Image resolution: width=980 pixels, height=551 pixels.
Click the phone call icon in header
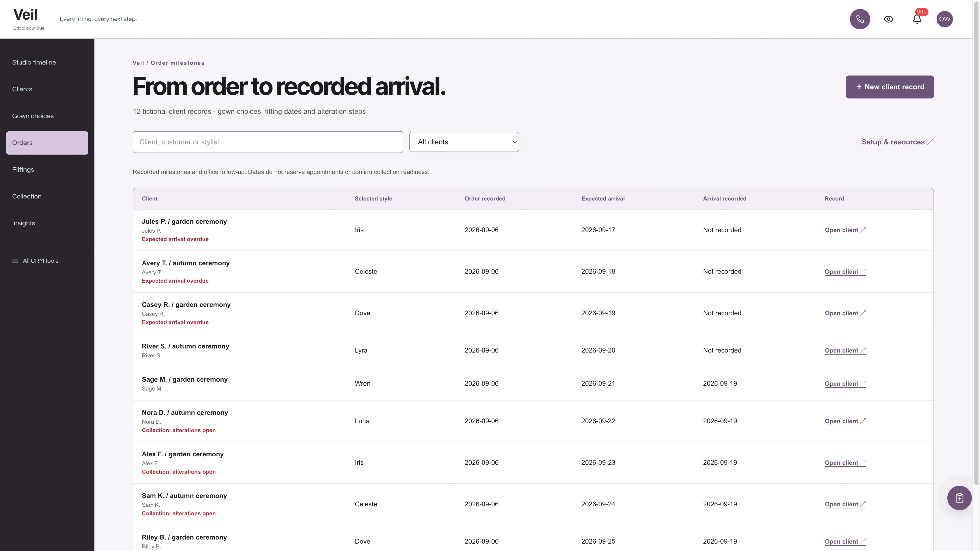860,19
